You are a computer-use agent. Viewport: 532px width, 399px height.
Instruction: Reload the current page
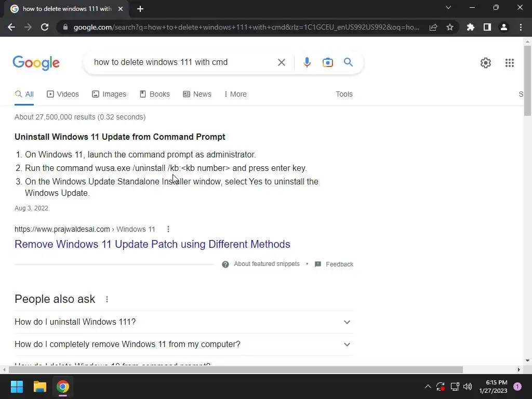click(x=45, y=27)
